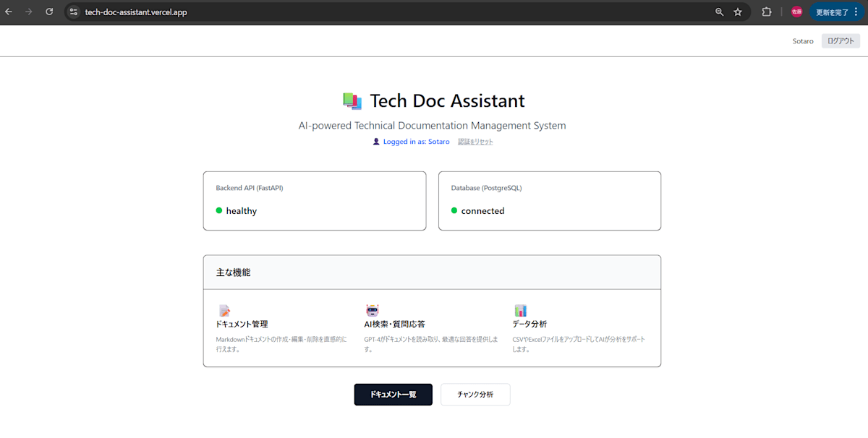Reload the page with the refresh icon
The width and height of the screenshot is (868, 438).
49,12
